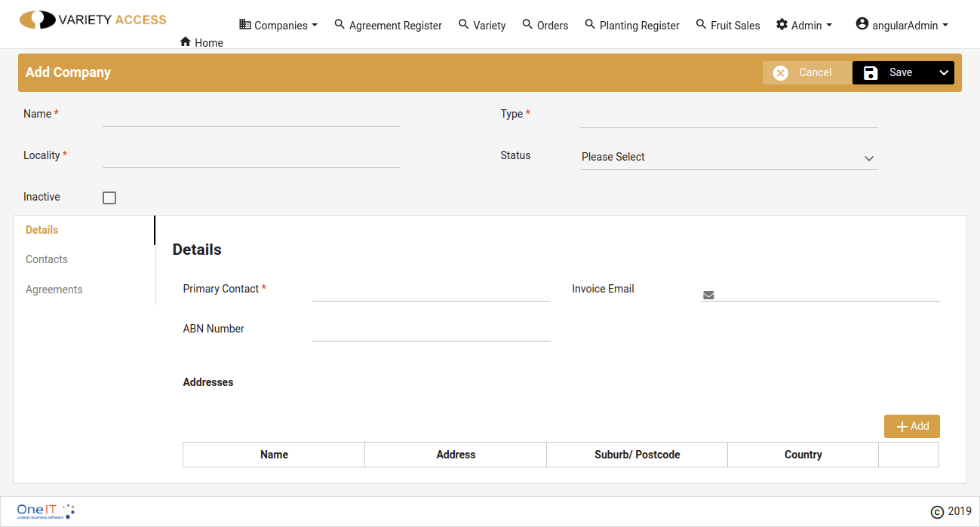Focus the Name input field
This screenshot has width=980, height=527.
pyautogui.click(x=251, y=115)
